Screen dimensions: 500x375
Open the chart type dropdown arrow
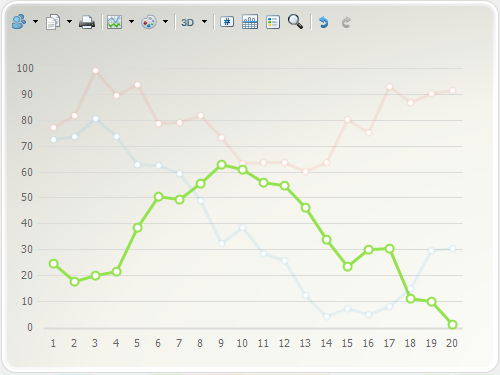click(131, 22)
